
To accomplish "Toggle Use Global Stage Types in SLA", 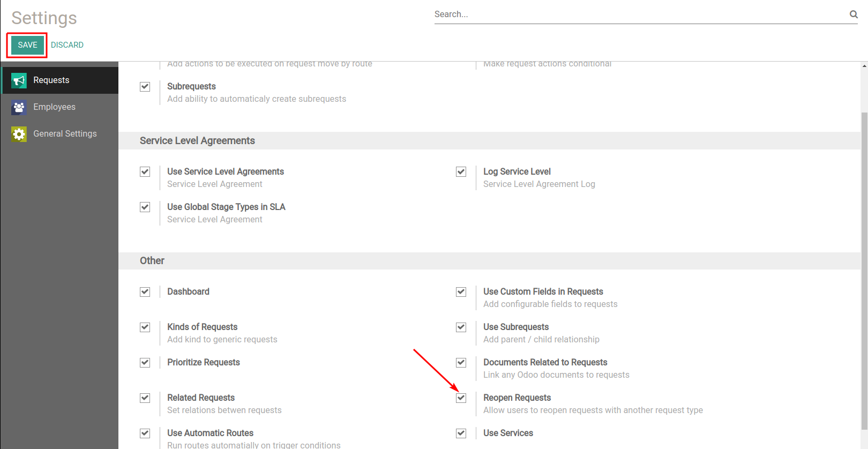I will coord(145,207).
